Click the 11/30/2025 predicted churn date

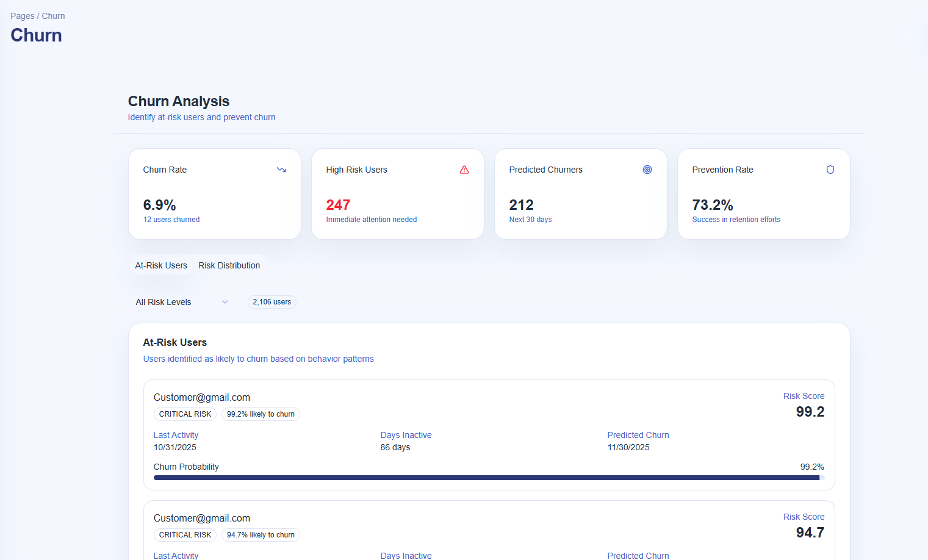coord(628,447)
